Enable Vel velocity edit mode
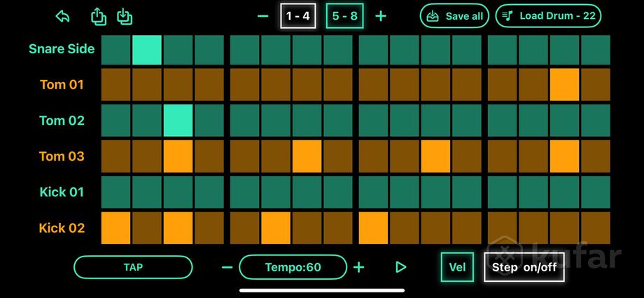 pyautogui.click(x=457, y=267)
